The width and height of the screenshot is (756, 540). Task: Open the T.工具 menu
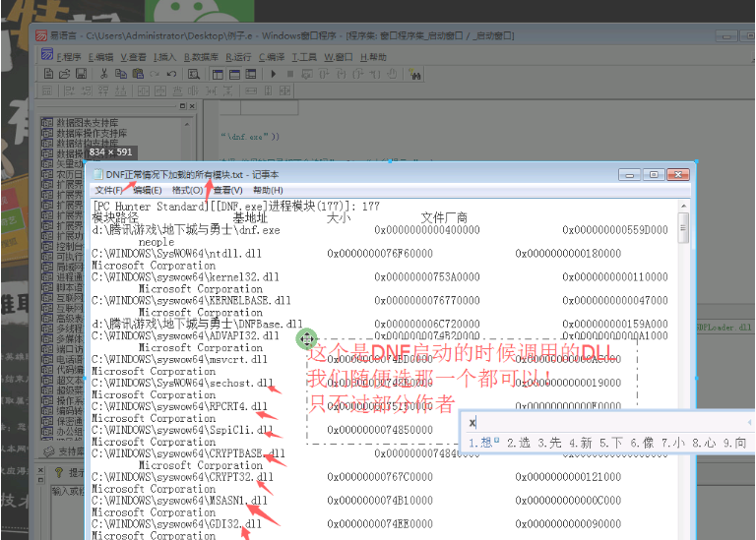[x=304, y=57]
